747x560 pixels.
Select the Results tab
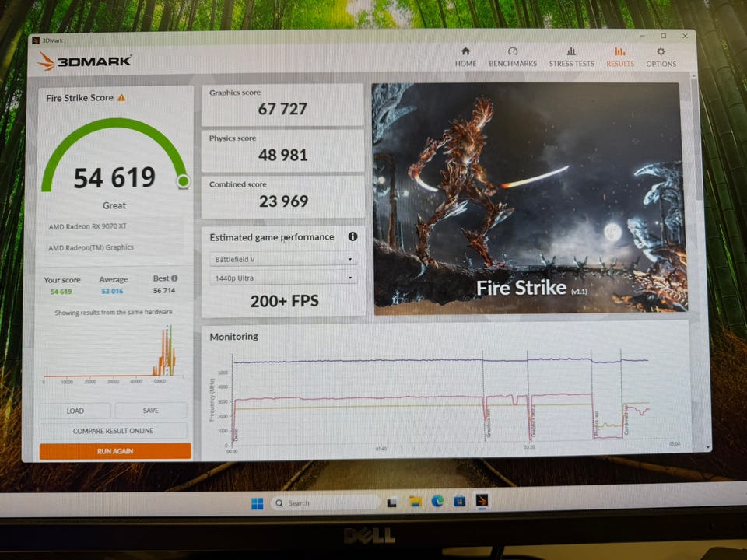coord(620,57)
